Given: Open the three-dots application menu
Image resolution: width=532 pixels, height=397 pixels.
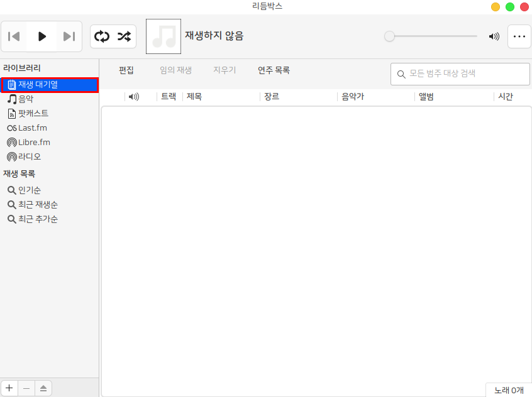Looking at the screenshot, I should point(519,36).
